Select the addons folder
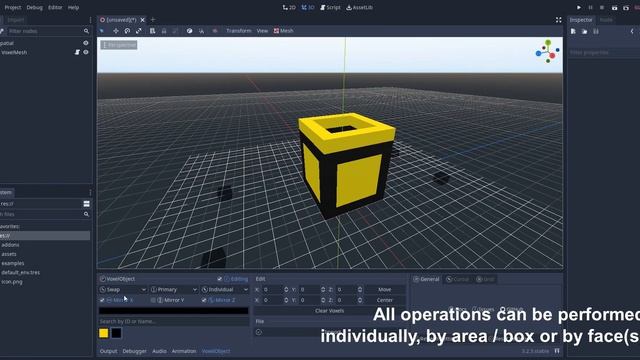This screenshot has width=640, height=360. (x=10, y=245)
